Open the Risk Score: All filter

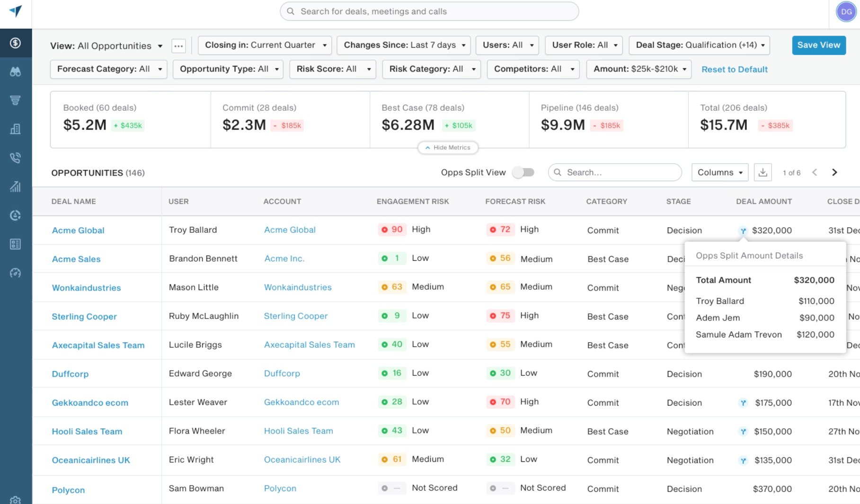pos(333,69)
